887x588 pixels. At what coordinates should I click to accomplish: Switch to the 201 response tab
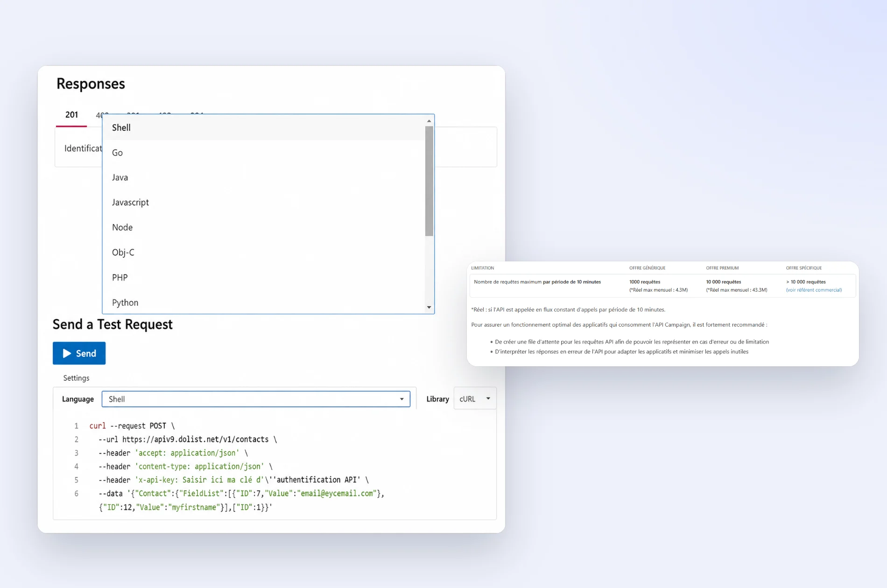click(71, 115)
